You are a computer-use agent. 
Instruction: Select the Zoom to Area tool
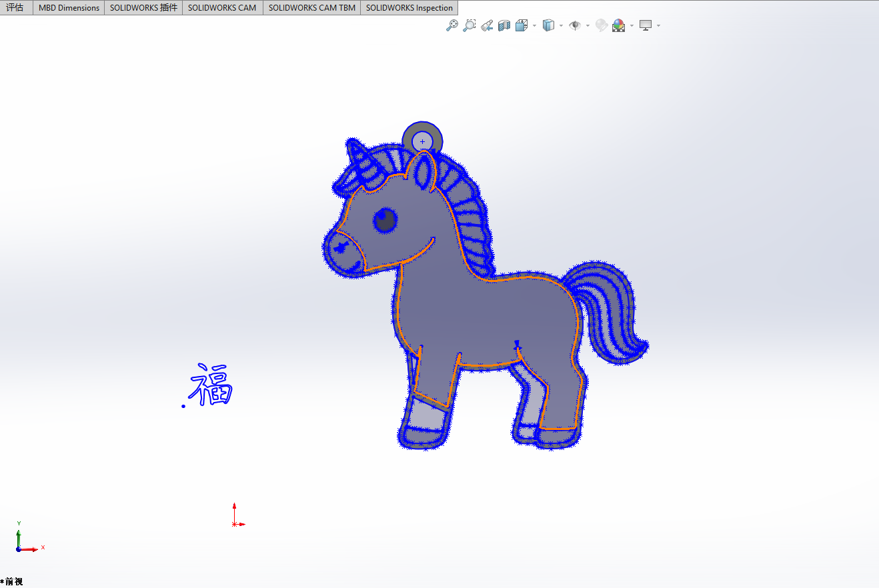point(470,25)
